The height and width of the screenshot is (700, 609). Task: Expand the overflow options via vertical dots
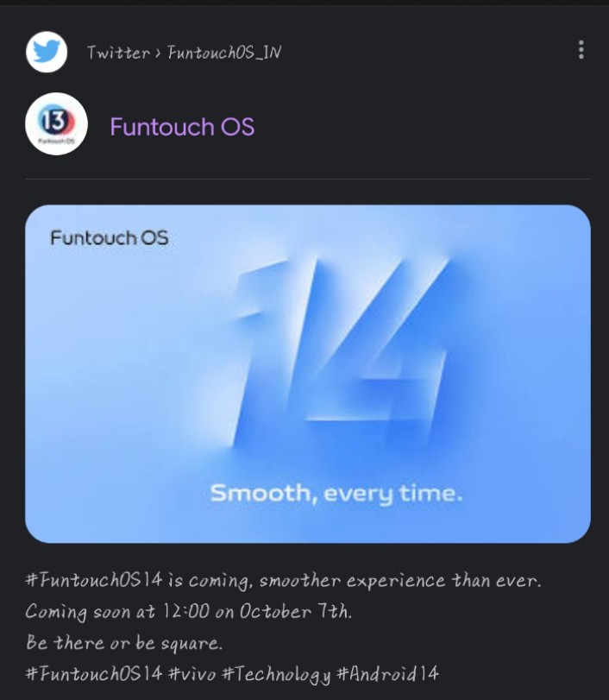(581, 51)
